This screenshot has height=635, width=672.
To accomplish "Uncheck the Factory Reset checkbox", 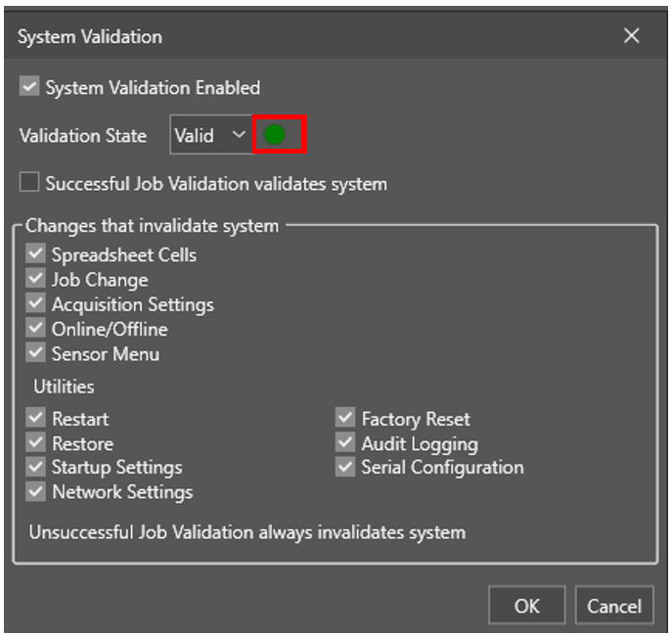I will (x=345, y=419).
